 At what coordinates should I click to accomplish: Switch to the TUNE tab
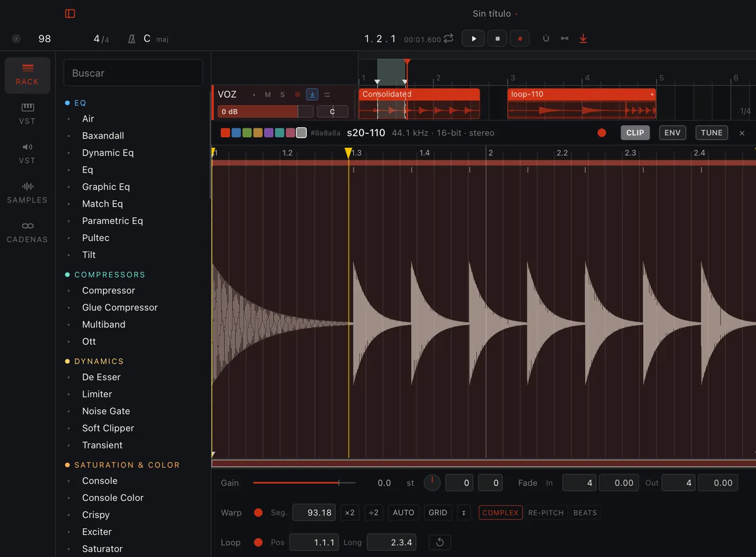(x=712, y=133)
